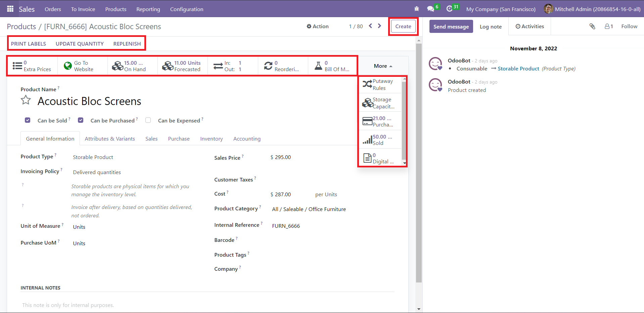This screenshot has width=644, height=313.
Task: Enable Can be Expensed checkbox
Action: pyautogui.click(x=148, y=120)
